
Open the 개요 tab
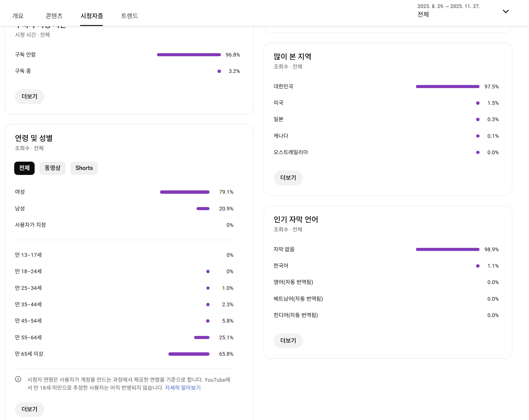tap(18, 16)
